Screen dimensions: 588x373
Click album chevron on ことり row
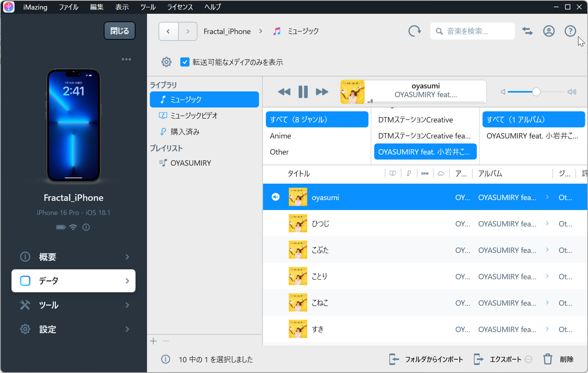[547, 276]
